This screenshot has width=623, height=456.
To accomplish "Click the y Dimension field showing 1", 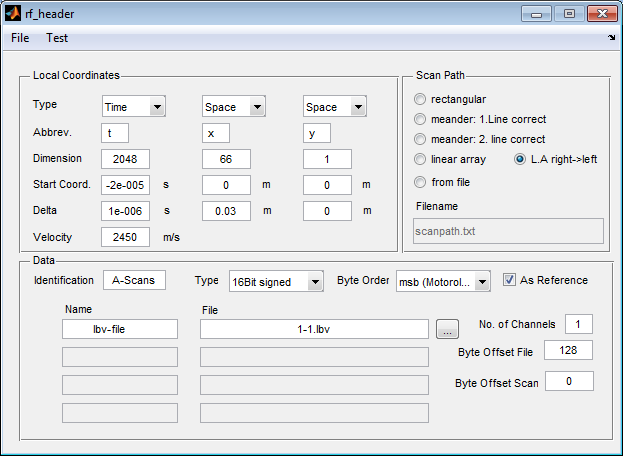I will point(327,159).
